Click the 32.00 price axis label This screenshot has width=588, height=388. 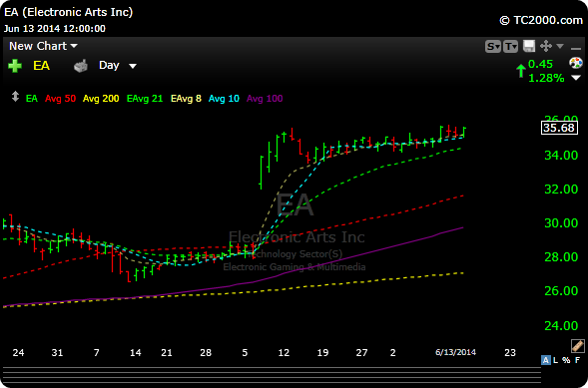[x=561, y=190]
